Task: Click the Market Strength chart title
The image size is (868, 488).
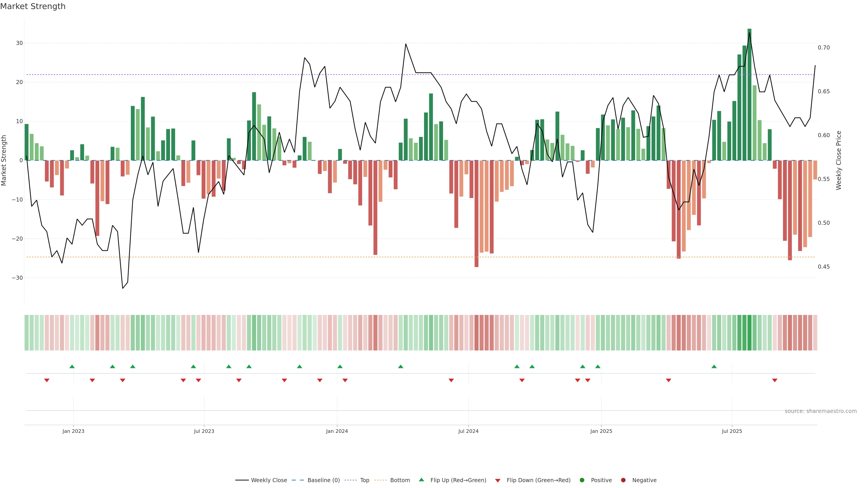Action: coord(33,6)
